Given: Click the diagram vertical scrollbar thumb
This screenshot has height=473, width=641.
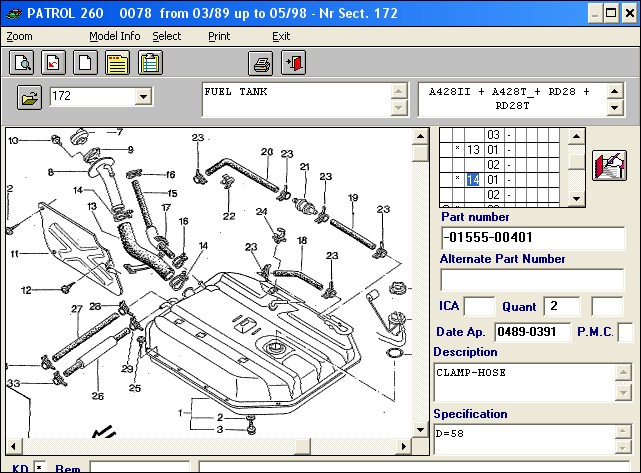Looking at the screenshot, I should [420, 153].
